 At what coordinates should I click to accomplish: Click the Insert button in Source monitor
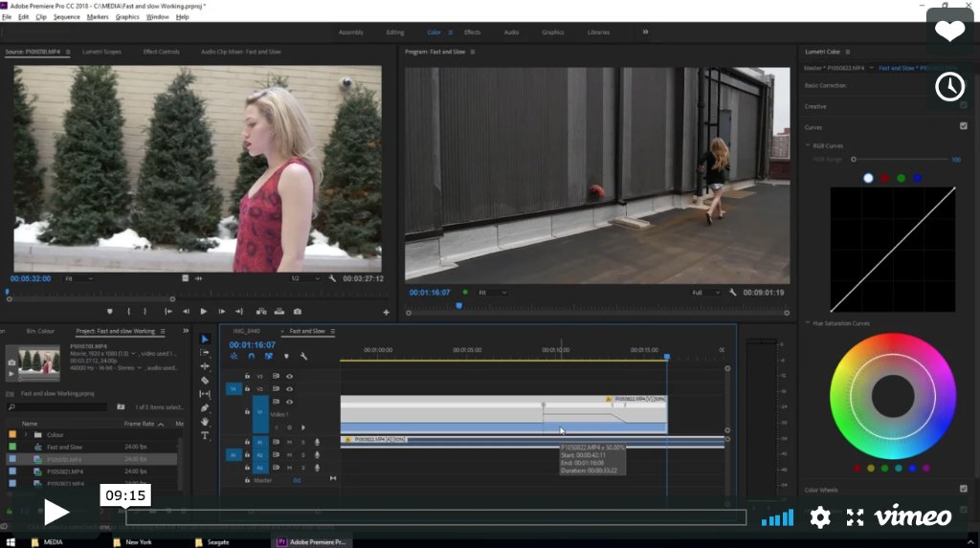tap(261, 311)
